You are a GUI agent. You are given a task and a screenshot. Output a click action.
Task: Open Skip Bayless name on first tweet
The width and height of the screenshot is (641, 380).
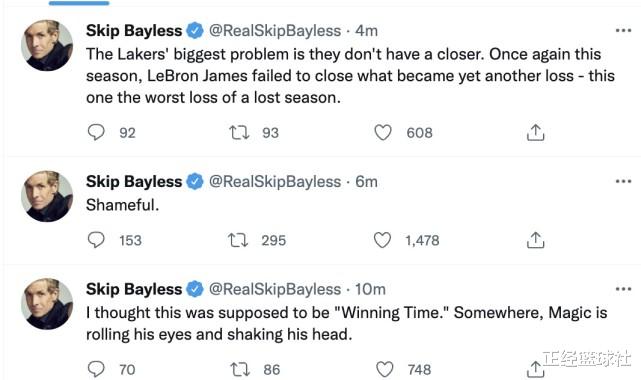134,31
